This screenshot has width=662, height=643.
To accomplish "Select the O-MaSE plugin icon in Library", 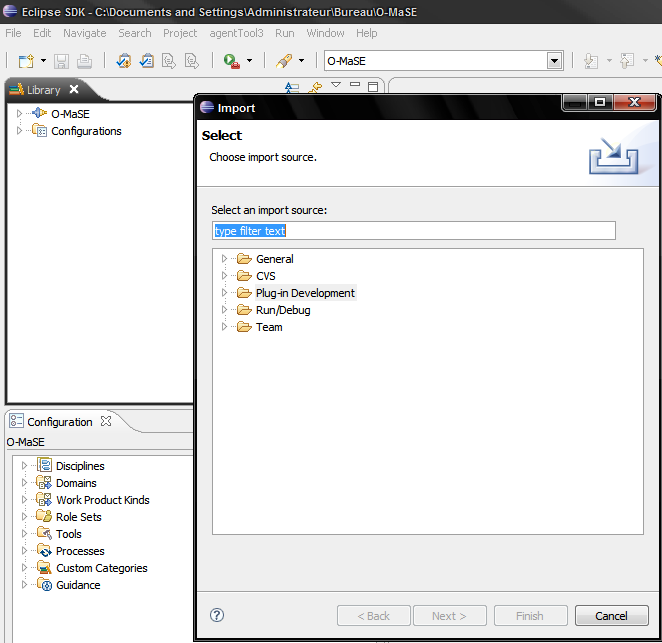I will coord(39,113).
